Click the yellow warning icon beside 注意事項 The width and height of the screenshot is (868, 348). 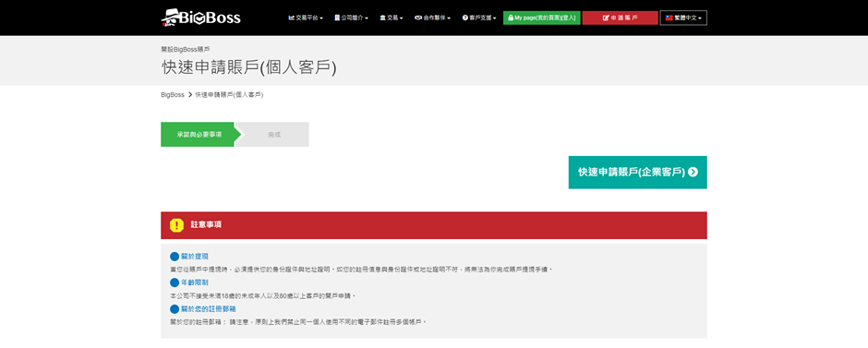pos(176,225)
